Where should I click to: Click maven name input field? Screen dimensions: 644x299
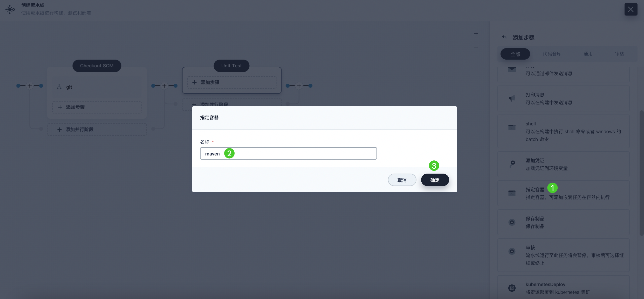288,153
